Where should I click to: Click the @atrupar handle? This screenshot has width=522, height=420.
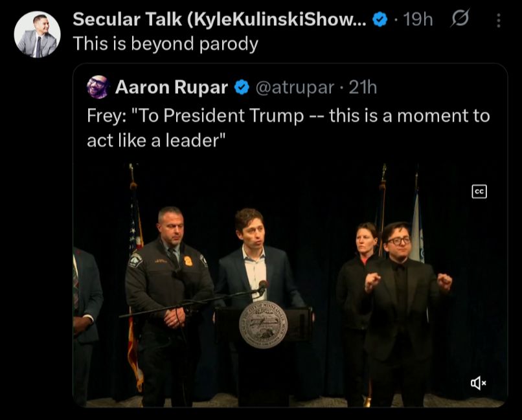click(x=295, y=87)
